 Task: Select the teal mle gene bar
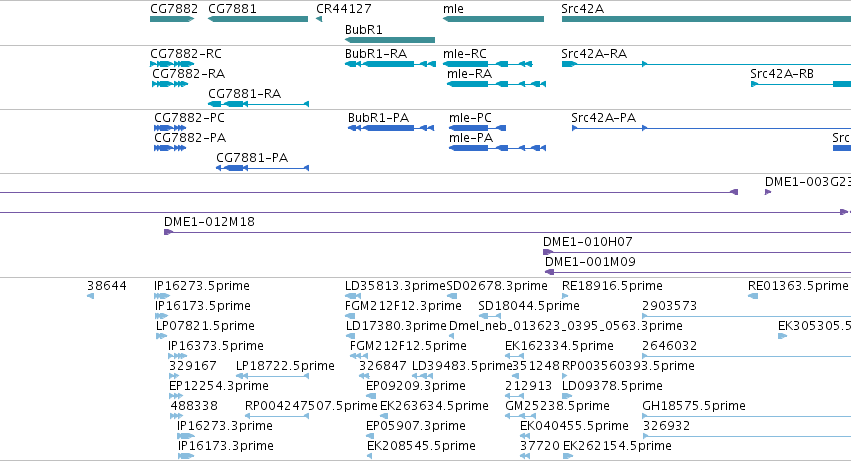pos(493,19)
